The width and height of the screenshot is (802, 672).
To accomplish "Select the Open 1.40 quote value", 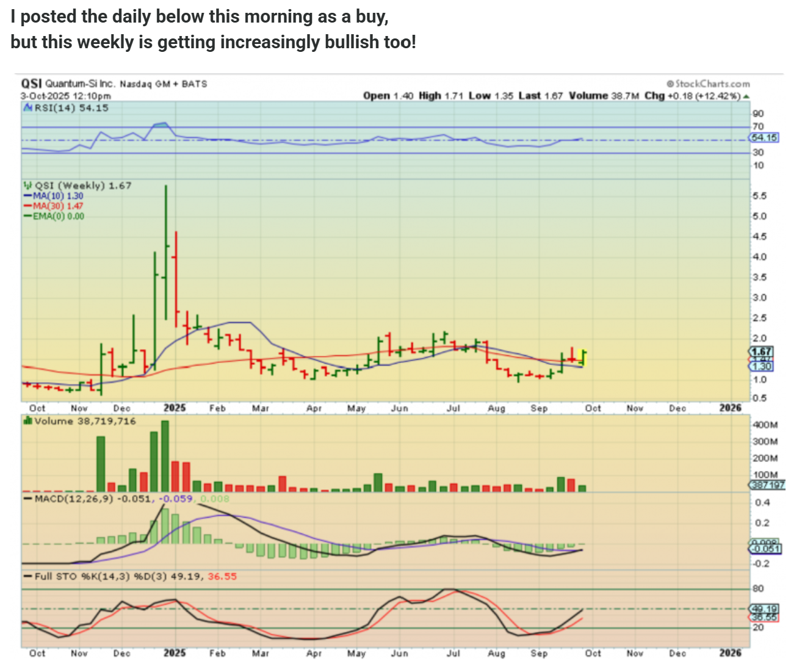I will tap(388, 96).
